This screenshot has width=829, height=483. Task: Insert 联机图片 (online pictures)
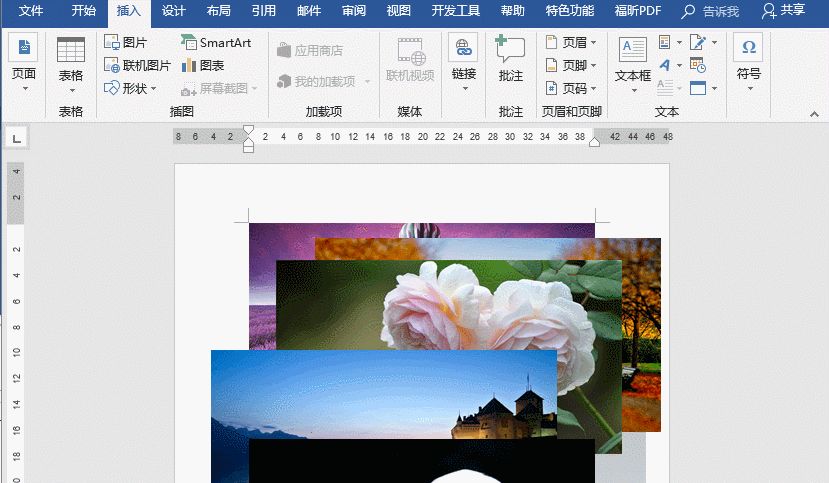[x=137, y=65]
